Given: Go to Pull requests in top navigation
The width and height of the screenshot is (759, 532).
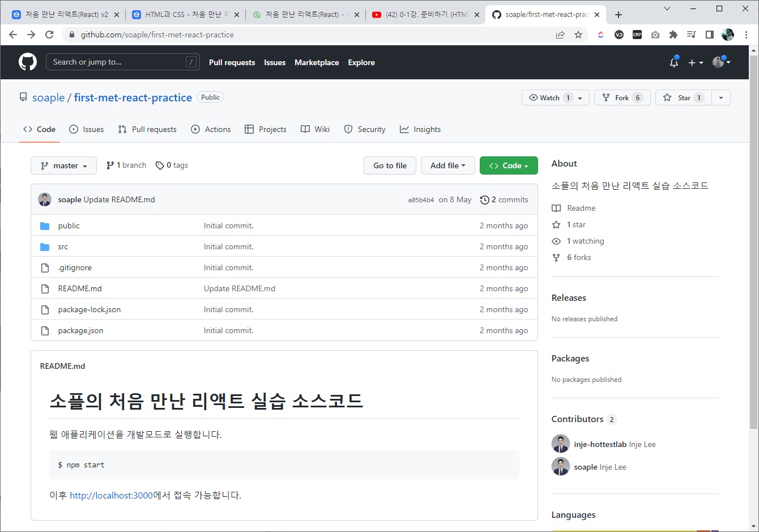Looking at the screenshot, I should point(232,62).
